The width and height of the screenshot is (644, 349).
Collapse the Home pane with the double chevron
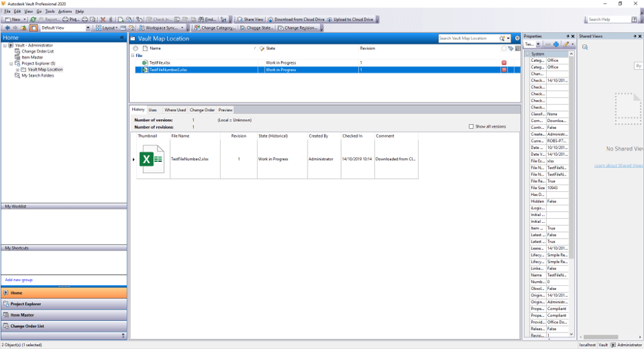tap(121, 38)
